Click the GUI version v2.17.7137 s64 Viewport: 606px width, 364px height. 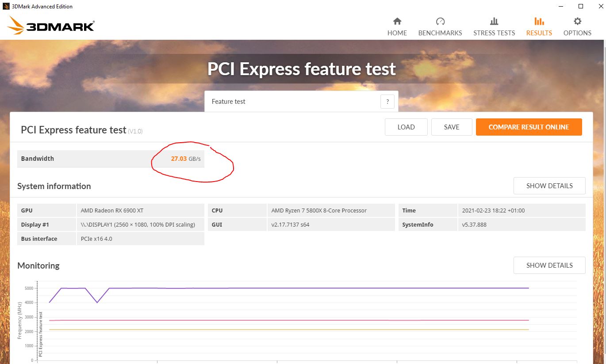290,224
